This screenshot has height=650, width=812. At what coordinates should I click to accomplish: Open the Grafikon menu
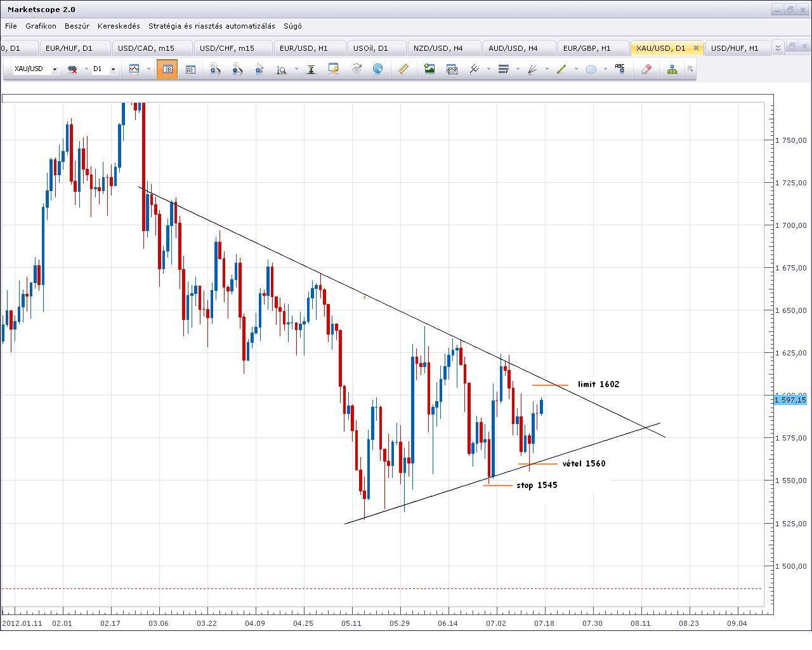pos(41,26)
